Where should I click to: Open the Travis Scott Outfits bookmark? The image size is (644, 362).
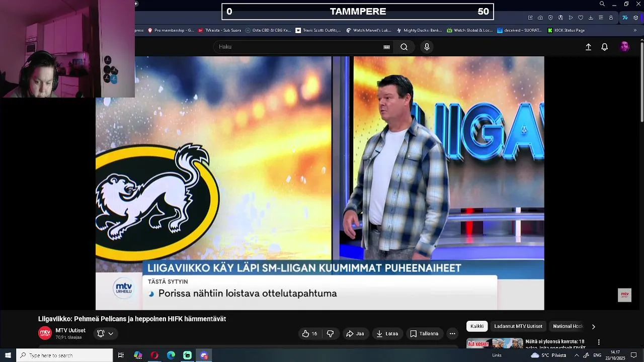[x=318, y=30]
